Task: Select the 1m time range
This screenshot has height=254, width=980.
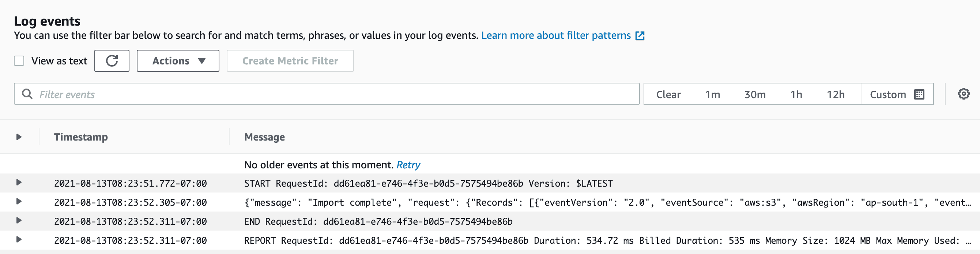Action: [x=712, y=94]
